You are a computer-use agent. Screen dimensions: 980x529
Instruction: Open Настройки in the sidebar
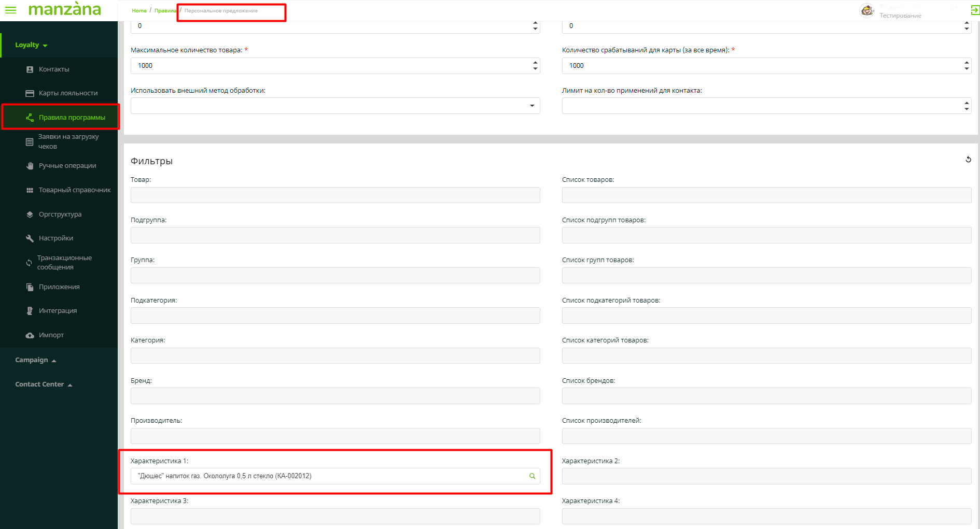(x=56, y=238)
